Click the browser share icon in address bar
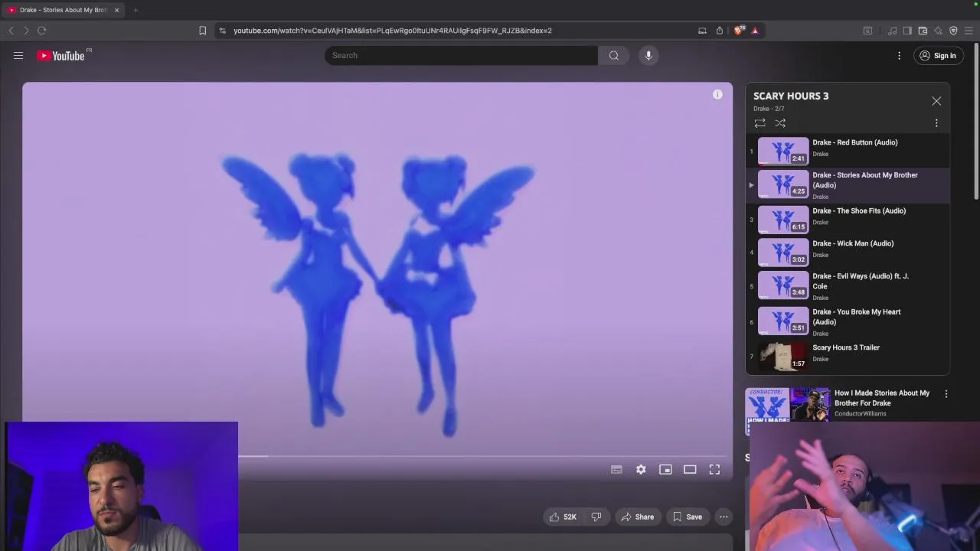The height and width of the screenshot is (551, 980). 720,31
